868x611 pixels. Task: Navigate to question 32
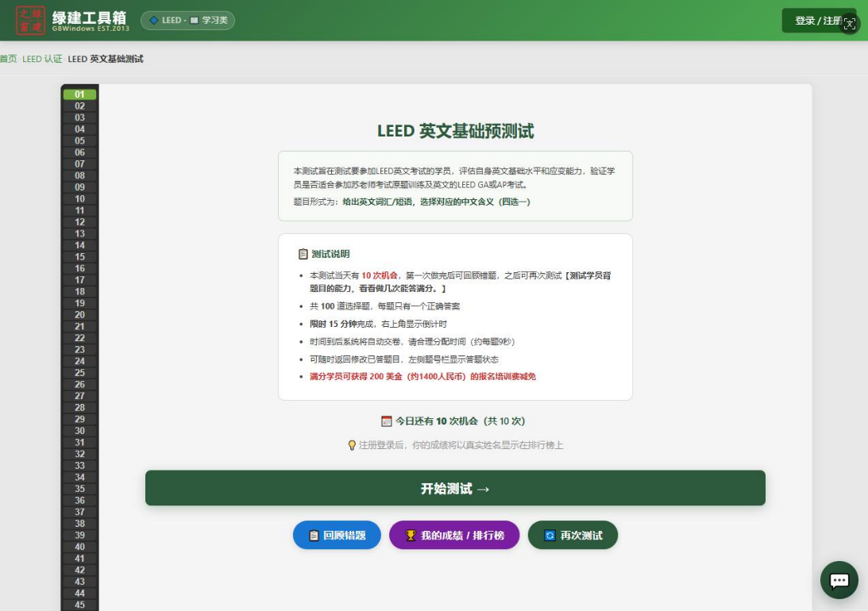coord(79,455)
